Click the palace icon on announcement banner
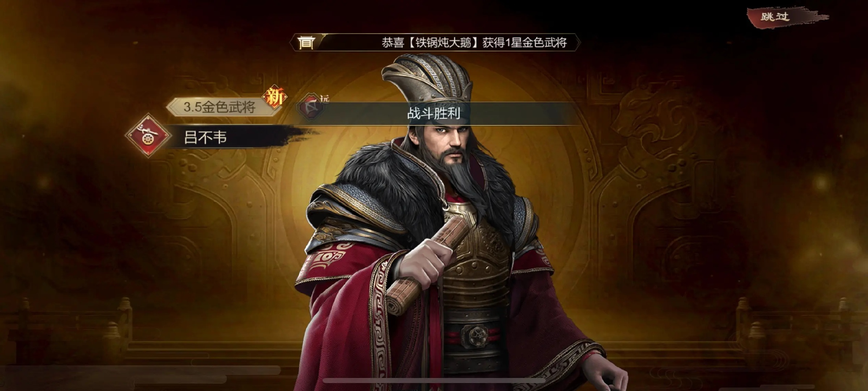The height and width of the screenshot is (391, 868). click(x=306, y=43)
